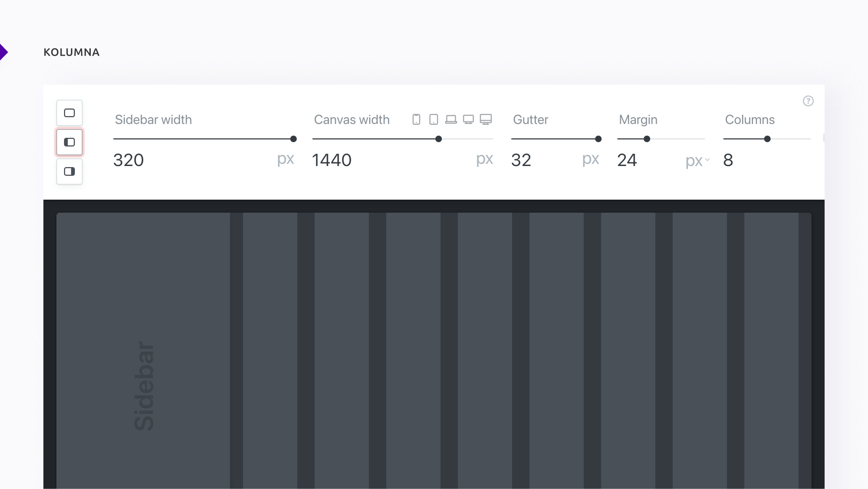
Task: Select the desktop monitor canvas preset
Action: (468, 119)
